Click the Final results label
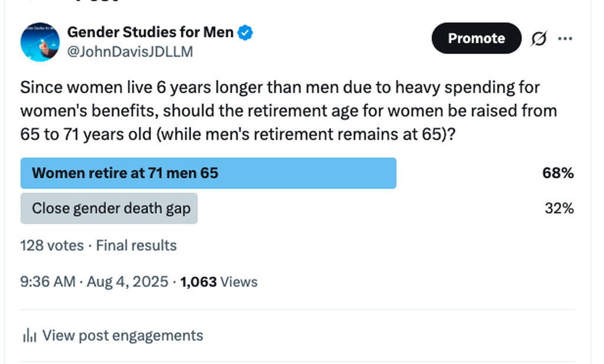Screen dimensions: 604x364 pyautogui.click(x=136, y=245)
